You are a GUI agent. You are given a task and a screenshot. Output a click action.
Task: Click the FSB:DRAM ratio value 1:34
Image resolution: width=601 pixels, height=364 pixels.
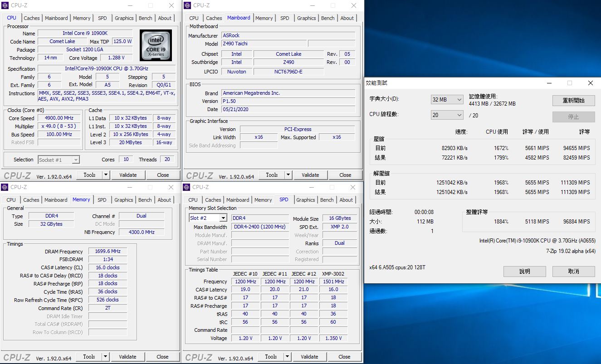[107, 259]
